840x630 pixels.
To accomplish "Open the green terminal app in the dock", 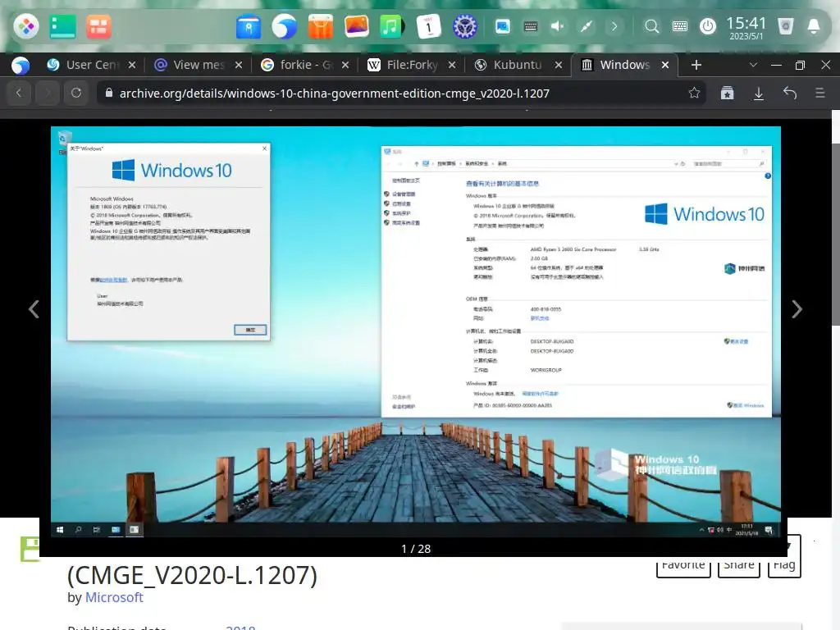I will [62, 26].
